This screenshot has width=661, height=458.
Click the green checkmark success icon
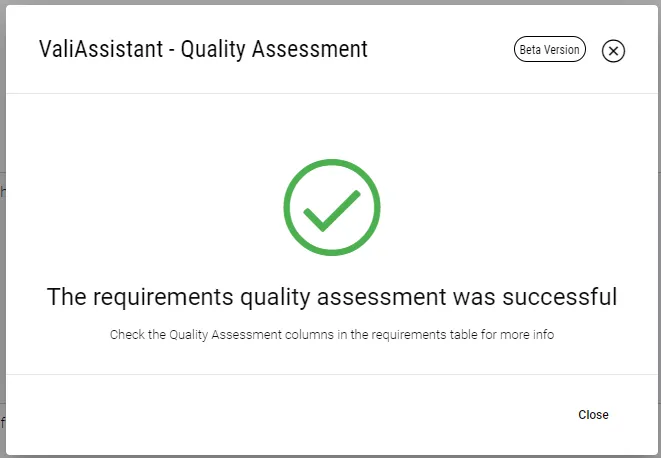[x=332, y=208]
